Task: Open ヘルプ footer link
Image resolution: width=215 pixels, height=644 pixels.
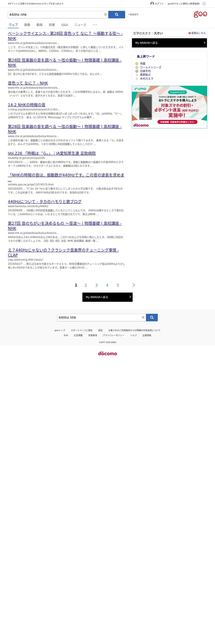Action: click(x=133, y=335)
